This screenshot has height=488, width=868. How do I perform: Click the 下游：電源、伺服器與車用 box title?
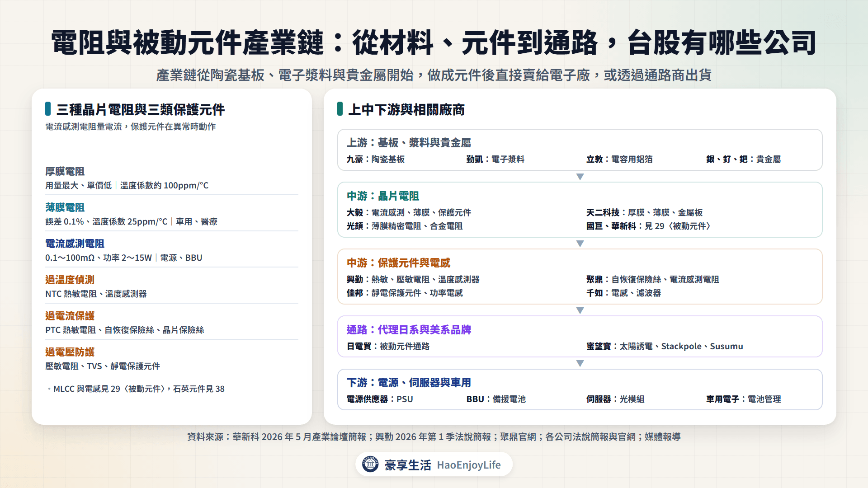click(409, 383)
